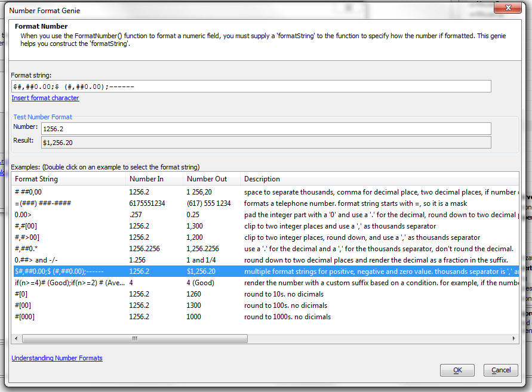Select the '#,#[00]' format example row
Screen dimensions: 532x392
[265, 226]
